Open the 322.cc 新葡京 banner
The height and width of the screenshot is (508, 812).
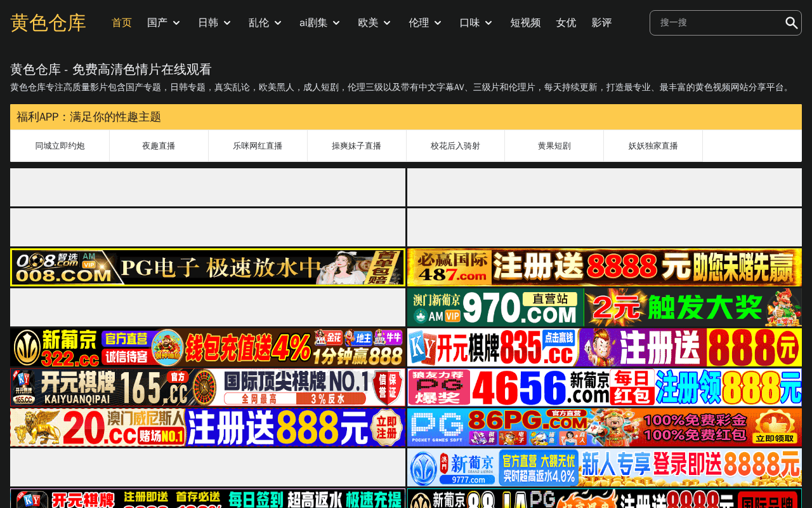pyautogui.click(x=207, y=347)
